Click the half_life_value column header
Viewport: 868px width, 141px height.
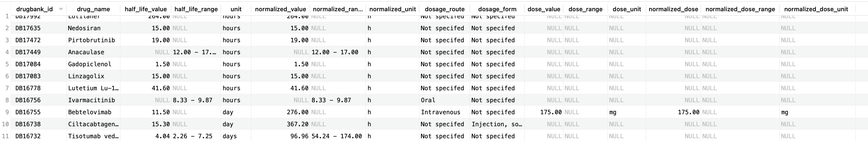pyautogui.click(x=146, y=9)
